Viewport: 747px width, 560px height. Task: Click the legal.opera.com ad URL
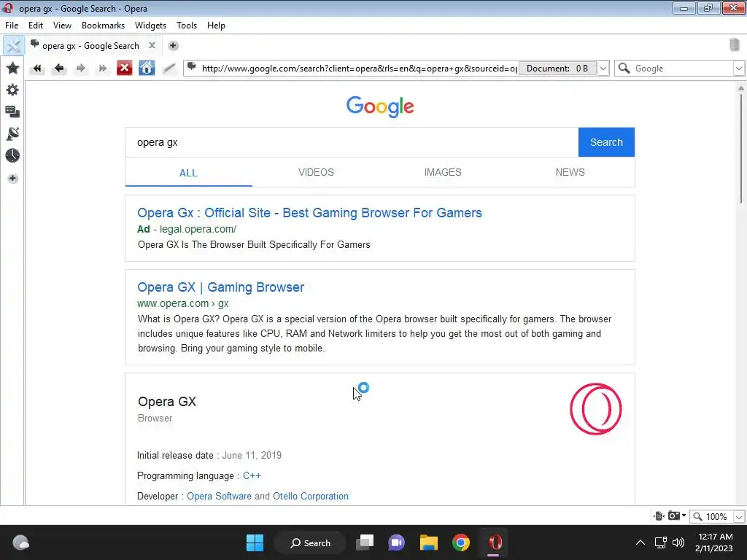pos(198,229)
